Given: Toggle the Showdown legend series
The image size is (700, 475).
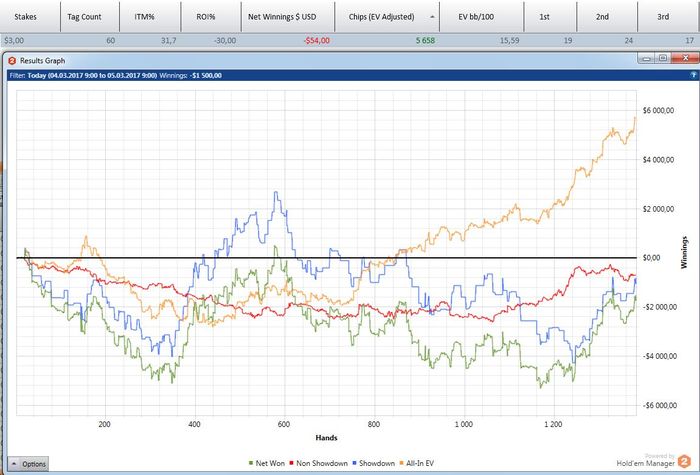Looking at the screenshot, I should pyautogui.click(x=374, y=463).
